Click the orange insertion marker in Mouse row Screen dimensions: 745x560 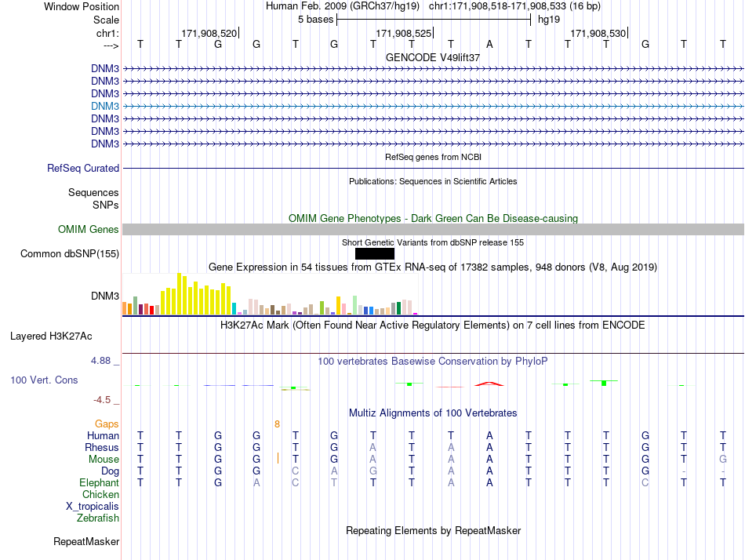pos(278,458)
